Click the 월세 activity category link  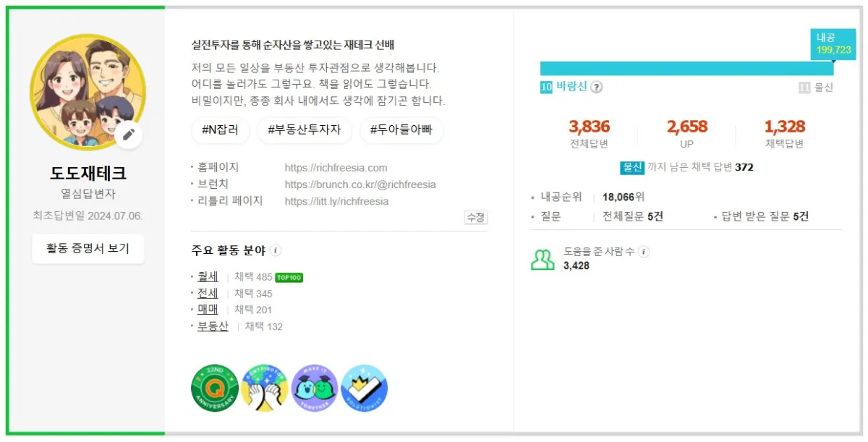pyautogui.click(x=207, y=276)
